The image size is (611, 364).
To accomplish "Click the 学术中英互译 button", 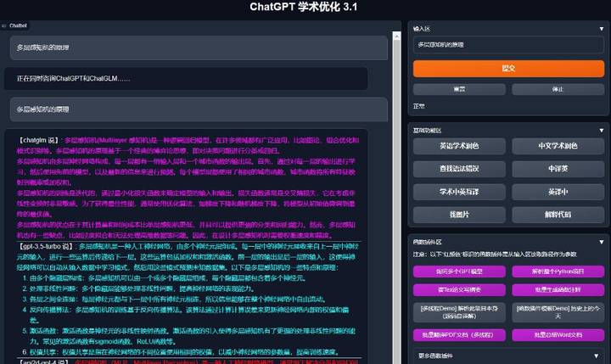I will tap(459, 192).
